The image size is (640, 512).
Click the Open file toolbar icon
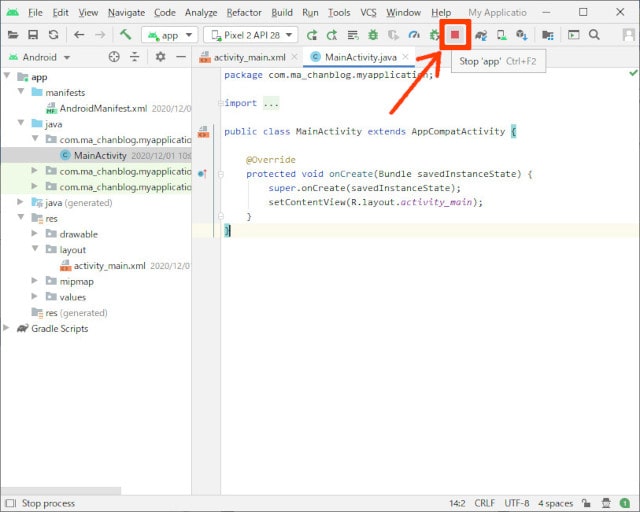[x=13, y=35]
